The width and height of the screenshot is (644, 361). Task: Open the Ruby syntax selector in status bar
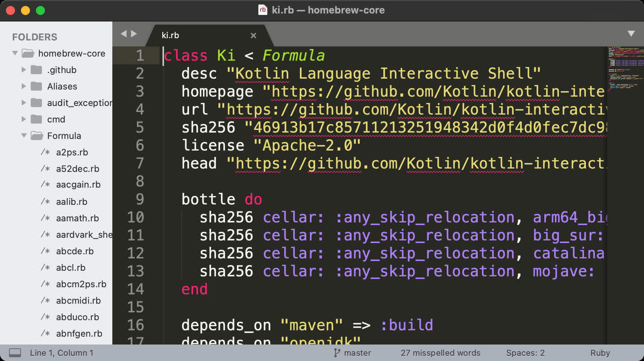[600, 352]
